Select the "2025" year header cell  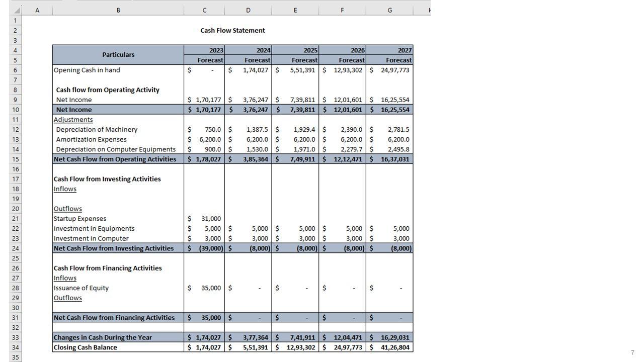pyautogui.click(x=295, y=50)
